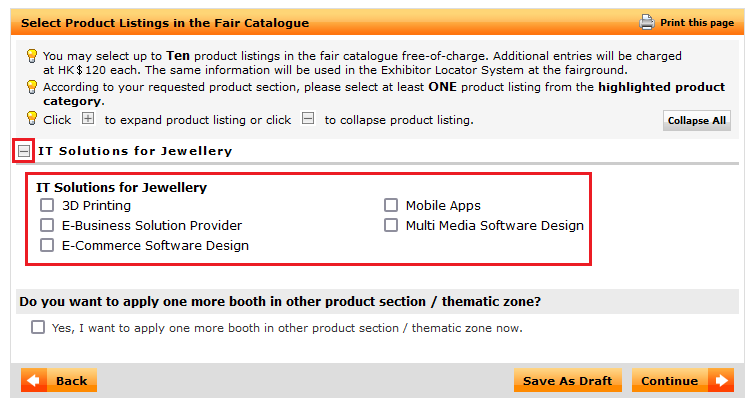Click the second lightbulb tip icon
Viewport: 749px width, 403px height.
[32, 87]
